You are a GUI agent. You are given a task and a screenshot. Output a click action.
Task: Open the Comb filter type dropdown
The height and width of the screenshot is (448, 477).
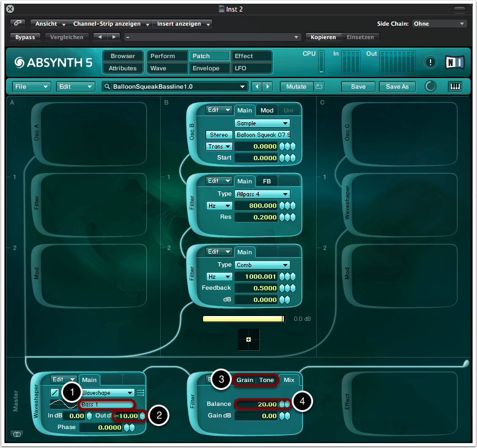click(262, 265)
